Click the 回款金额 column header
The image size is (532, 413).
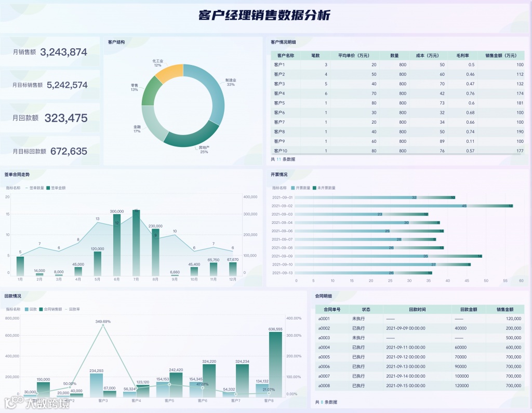pos(469,310)
